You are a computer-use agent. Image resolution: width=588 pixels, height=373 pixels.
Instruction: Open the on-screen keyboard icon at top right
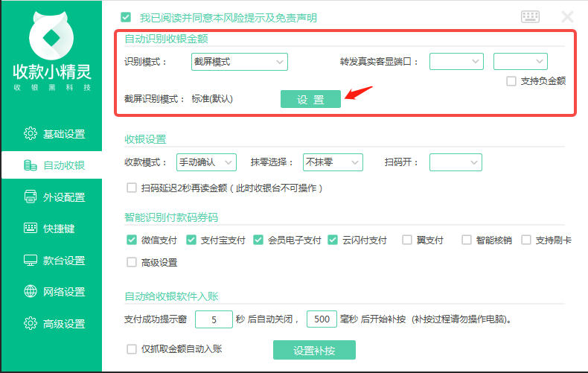point(530,17)
